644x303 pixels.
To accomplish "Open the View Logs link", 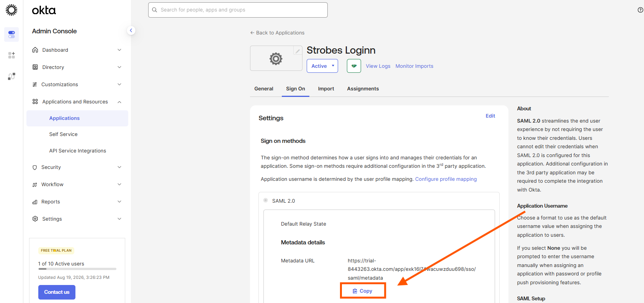I will tap(378, 66).
